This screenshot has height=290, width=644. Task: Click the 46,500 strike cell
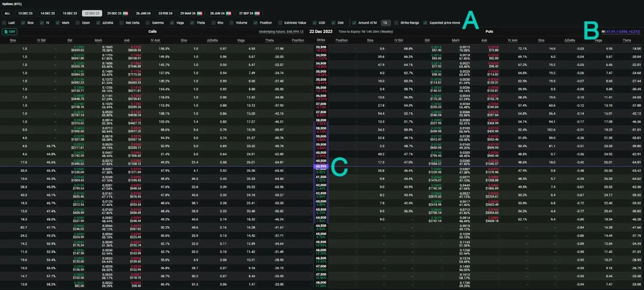(321, 260)
